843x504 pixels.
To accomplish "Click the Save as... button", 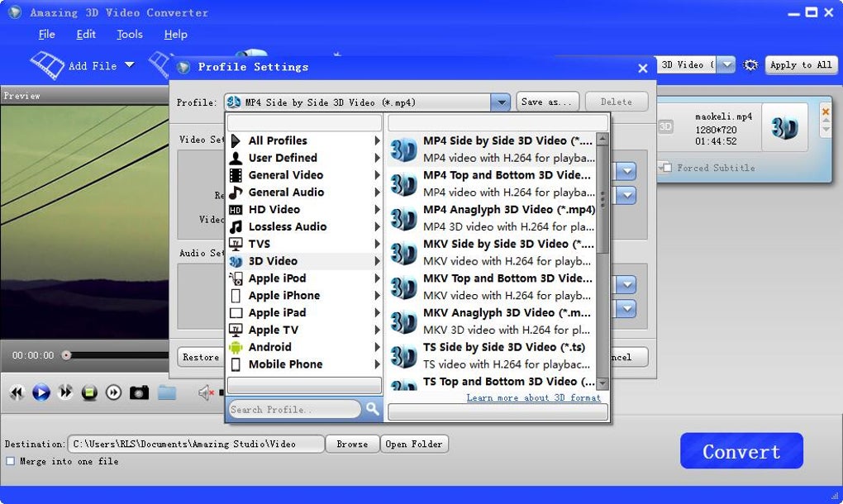I will (x=547, y=102).
